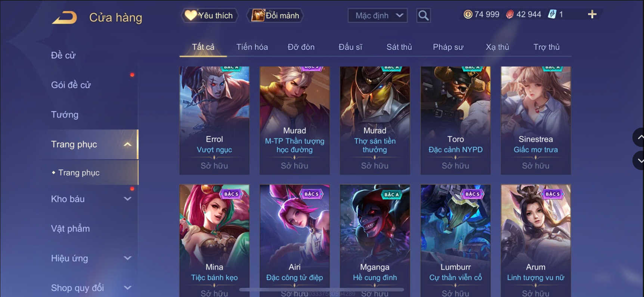Click the scroll-down arrow on right edge
644x297 pixels.
pos(639,160)
